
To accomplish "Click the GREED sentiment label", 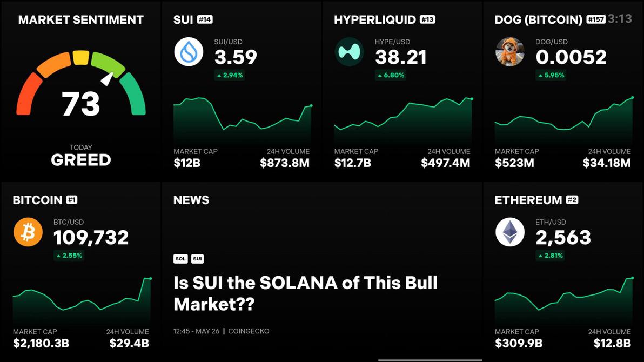I will pos(81,160).
